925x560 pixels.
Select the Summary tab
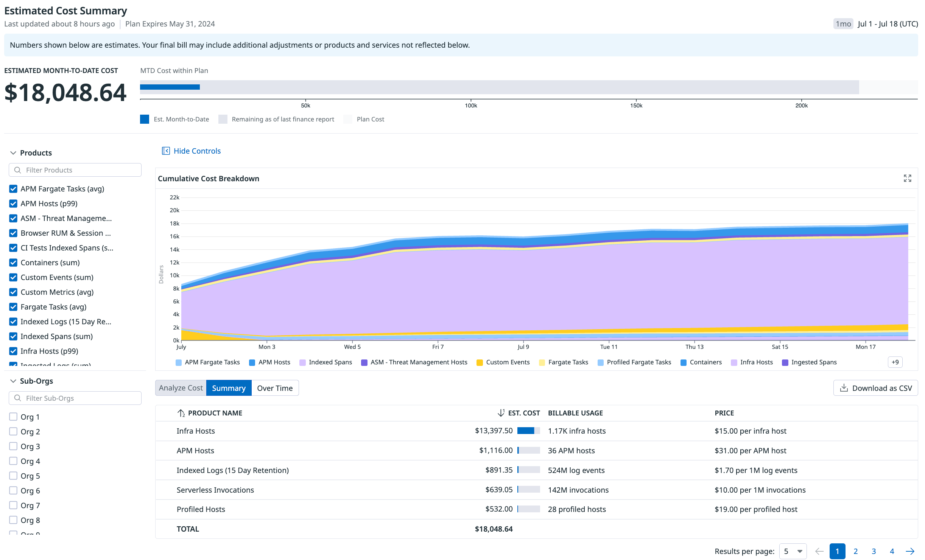229,388
